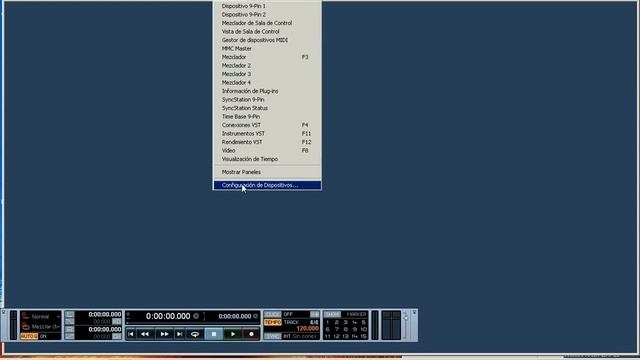Open Rendimiento VST menu item
This screenshot has width=640, height=360.
267,142
